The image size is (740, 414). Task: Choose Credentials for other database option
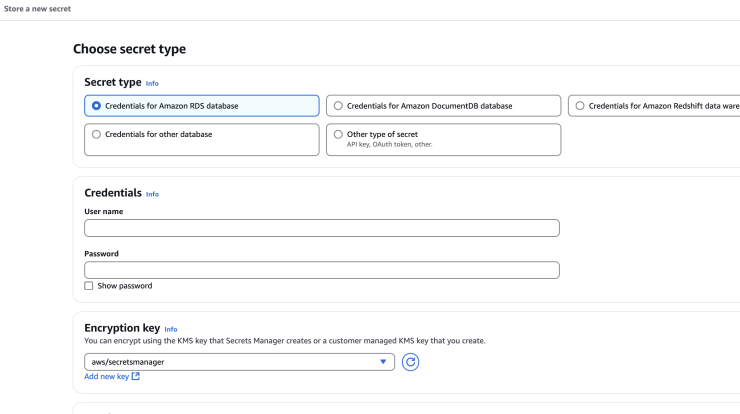(202, 140)
